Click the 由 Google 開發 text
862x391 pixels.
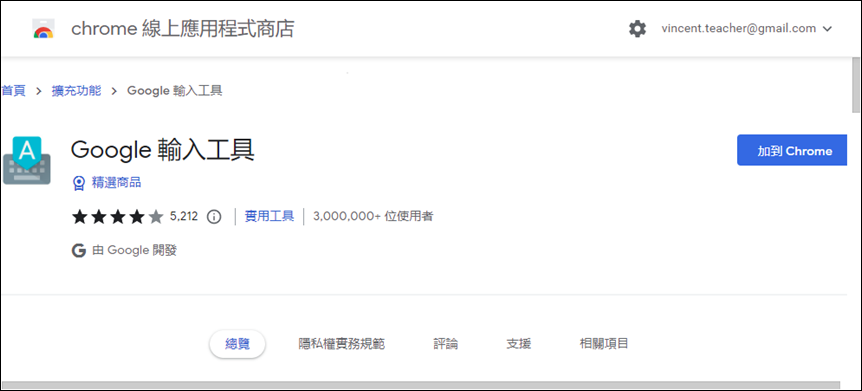pyautogui.click(x=135, y=251)
